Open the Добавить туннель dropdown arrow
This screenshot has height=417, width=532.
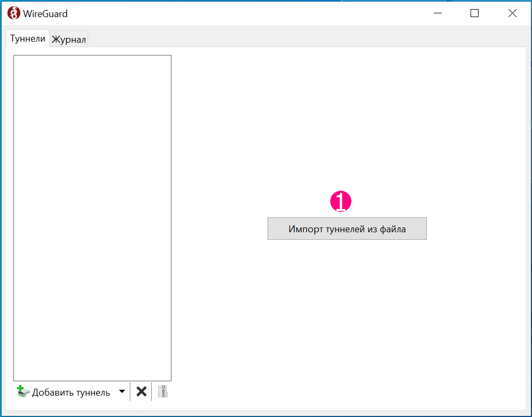tap(122, 391)
